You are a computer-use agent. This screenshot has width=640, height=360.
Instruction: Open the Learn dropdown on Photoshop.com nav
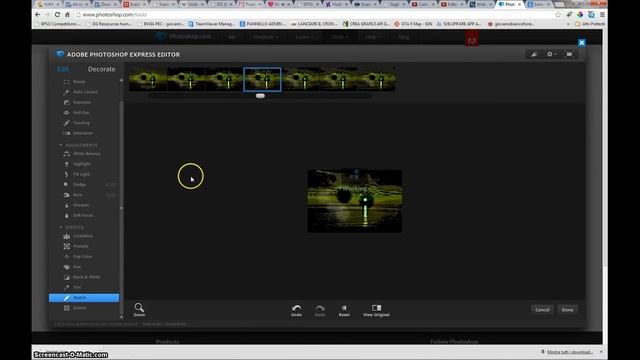click(x=304, y=37)
